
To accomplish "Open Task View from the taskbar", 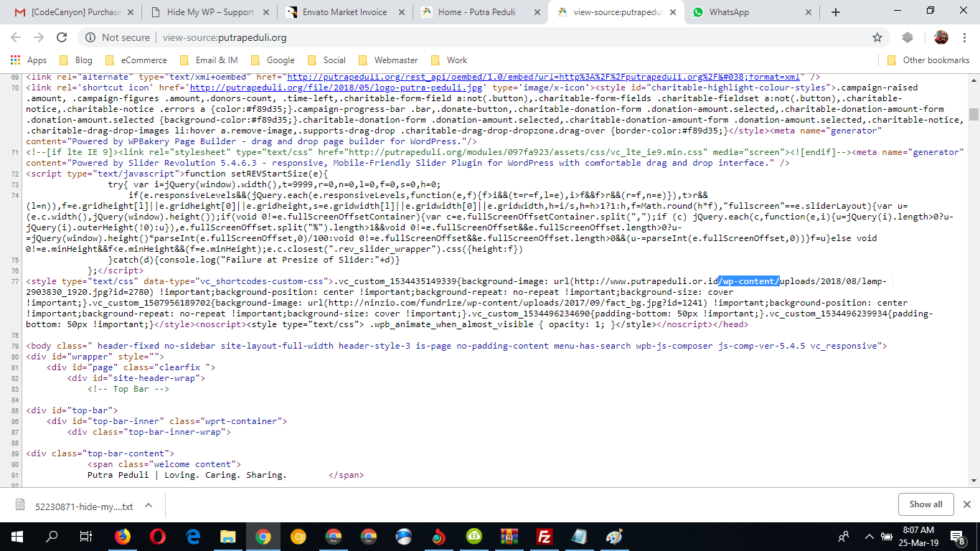I will [86, 537].
